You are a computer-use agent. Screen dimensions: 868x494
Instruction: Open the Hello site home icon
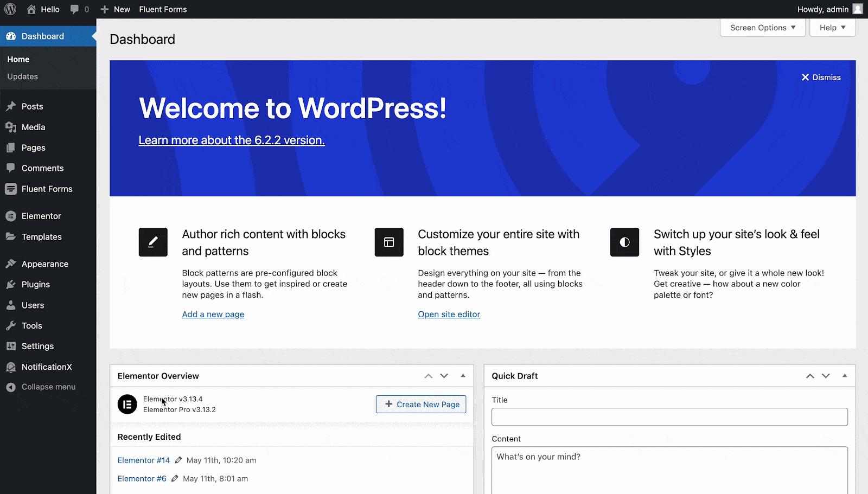click(31, 9)
